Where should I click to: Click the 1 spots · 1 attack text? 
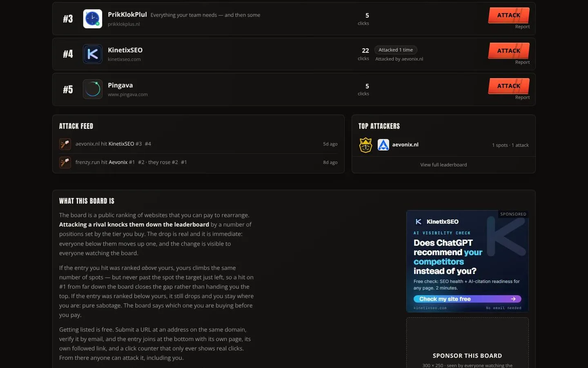(510, 145)
